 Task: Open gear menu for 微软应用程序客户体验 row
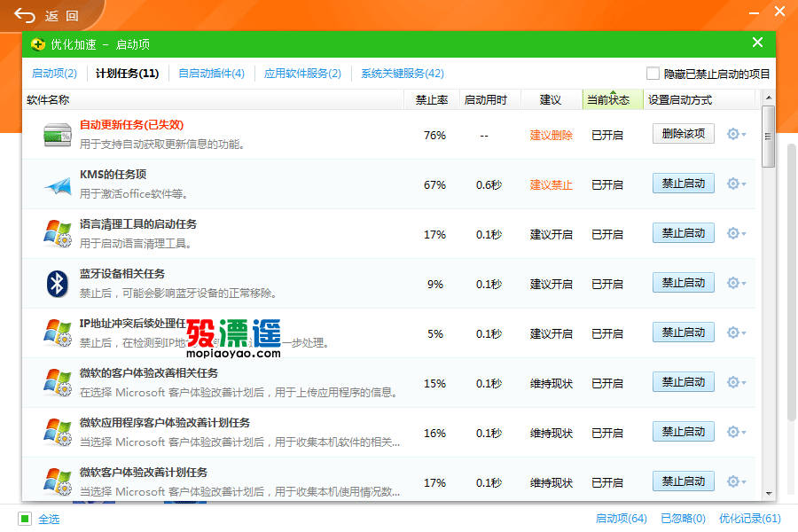coord(736,432)
